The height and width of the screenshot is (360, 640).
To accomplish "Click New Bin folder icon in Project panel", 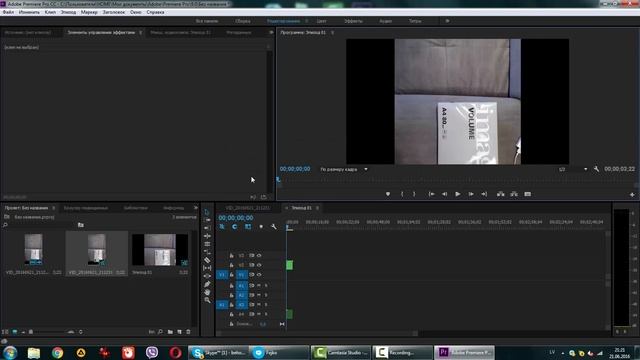I will [x=170, y=332].
